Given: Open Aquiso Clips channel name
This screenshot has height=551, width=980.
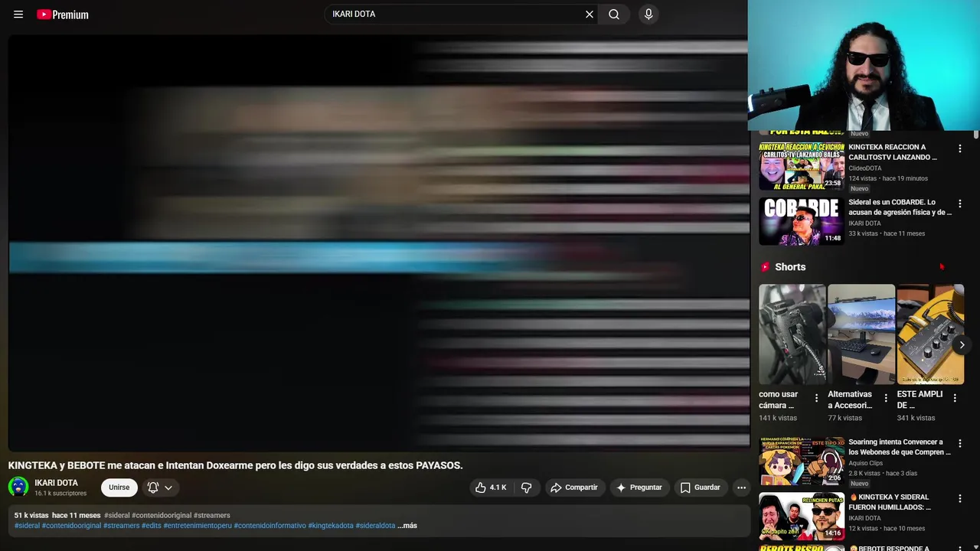Looking at the screenshot, I should 865,463.
